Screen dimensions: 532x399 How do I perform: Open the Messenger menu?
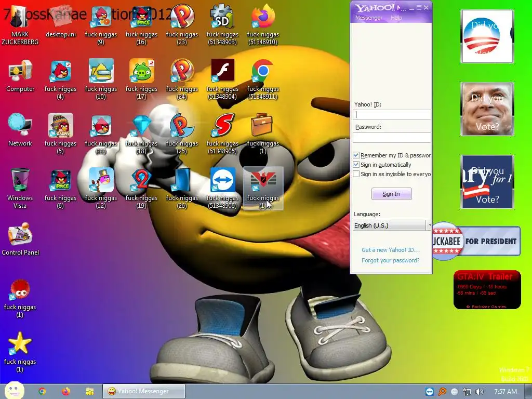coord(369,18)
